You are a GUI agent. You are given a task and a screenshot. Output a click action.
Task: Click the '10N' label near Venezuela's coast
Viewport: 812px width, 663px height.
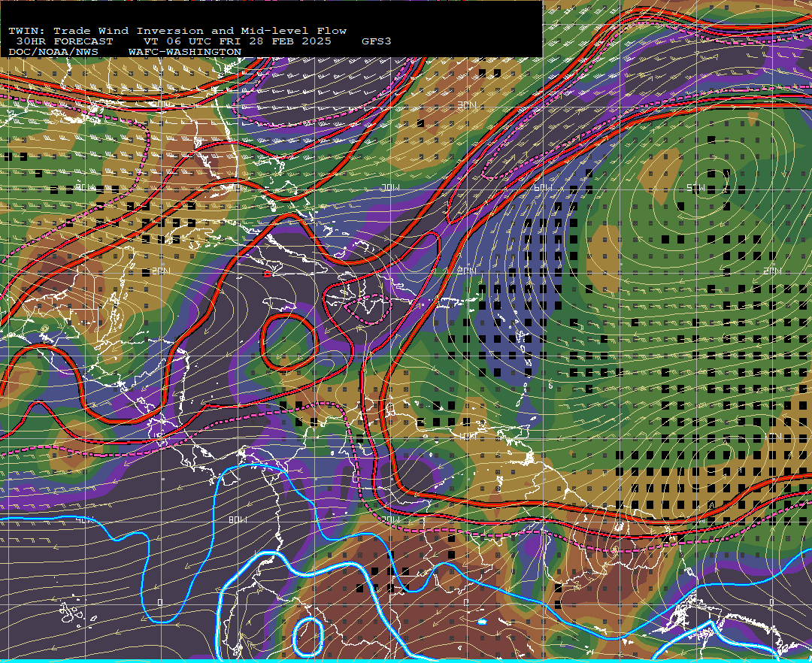pyautogui.click(x=468, y=436)
